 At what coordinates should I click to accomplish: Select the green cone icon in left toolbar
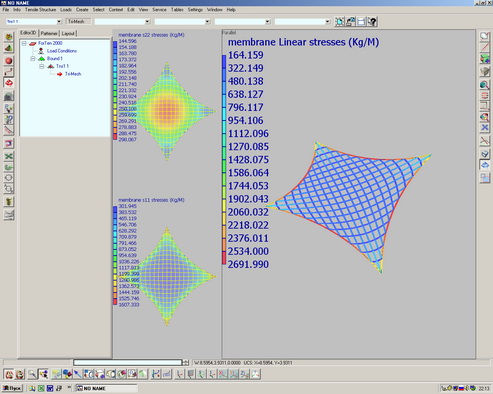coord(9,49)
